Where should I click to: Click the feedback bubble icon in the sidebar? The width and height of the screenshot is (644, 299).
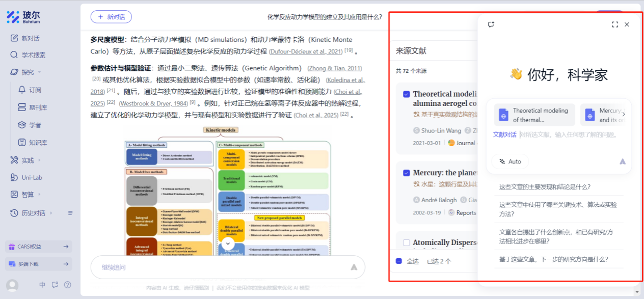(x=55, y=285)
